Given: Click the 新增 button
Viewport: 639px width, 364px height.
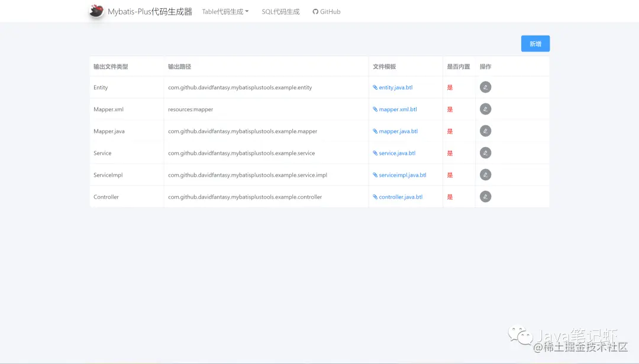Looking at the screenshot, I should 535,43.
